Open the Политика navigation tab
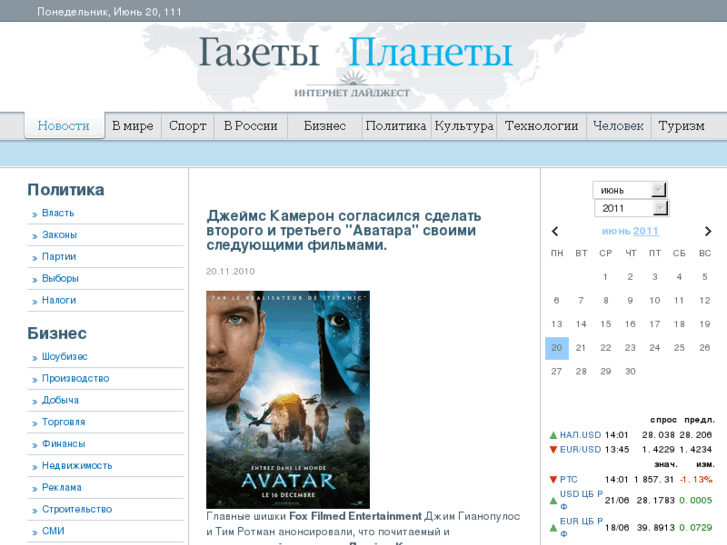727x545 pixels. tap(396, 126)
